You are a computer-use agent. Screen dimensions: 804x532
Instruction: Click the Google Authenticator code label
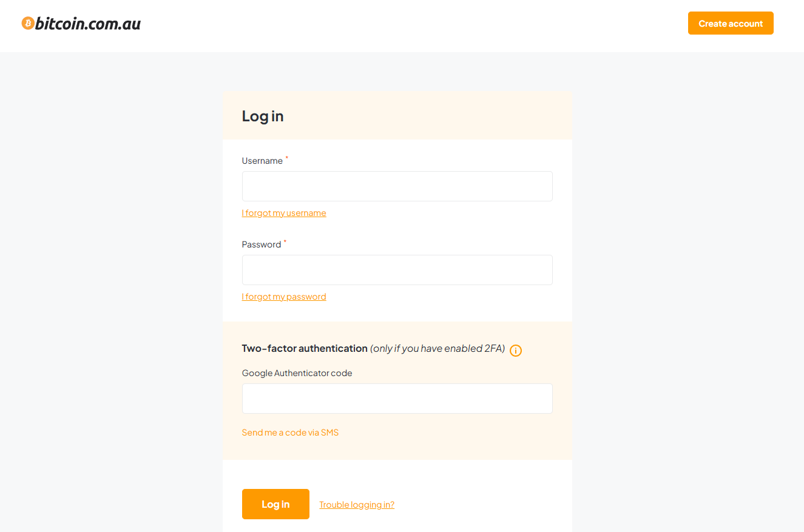297,373
